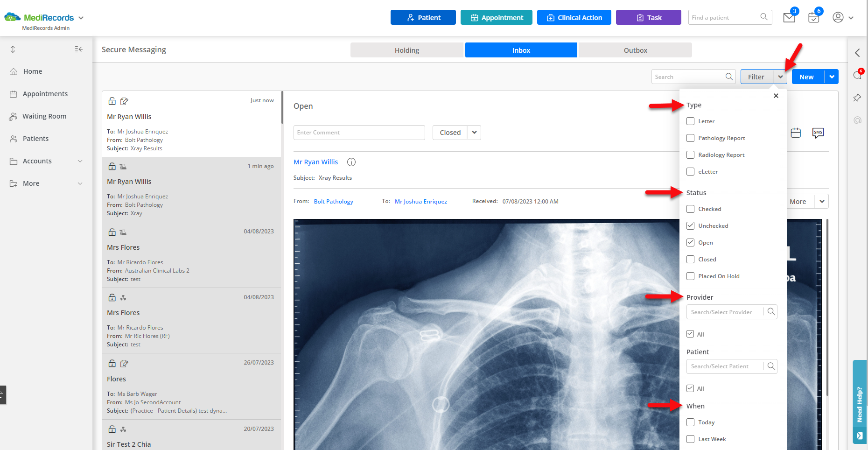Click the Home icon in sidebar
Image resolution: width=868 pixels, height=450 pixels.
click(x=14, y=71)
